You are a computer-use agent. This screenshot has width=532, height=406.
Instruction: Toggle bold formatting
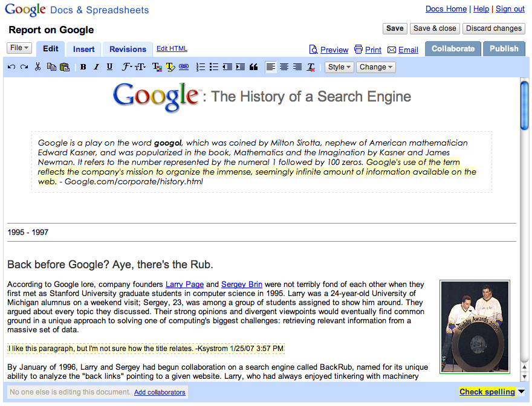(83, 67)
